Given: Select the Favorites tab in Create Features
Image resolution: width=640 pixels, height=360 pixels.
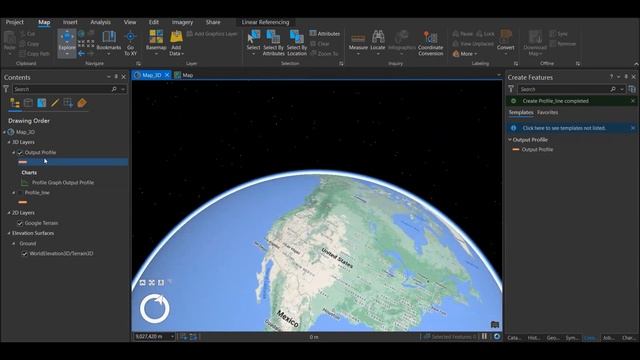Looking at the screenshot, I should point(547,112).
